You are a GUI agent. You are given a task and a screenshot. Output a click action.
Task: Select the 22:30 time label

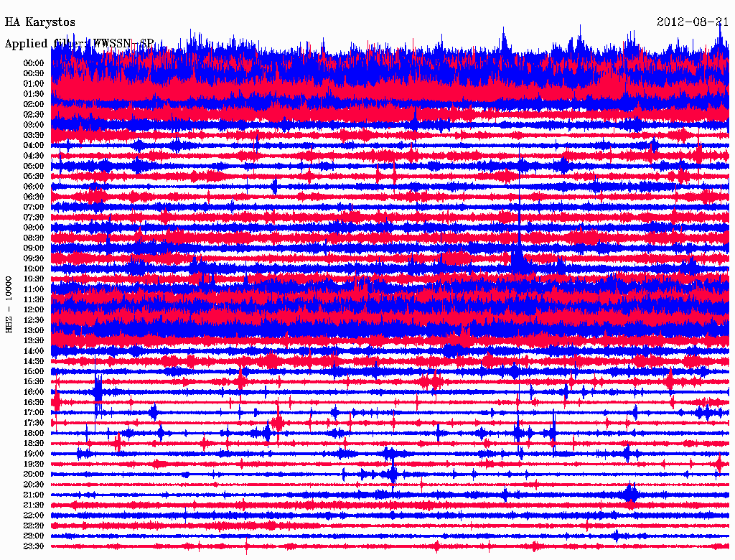click(x=33, y=526)
